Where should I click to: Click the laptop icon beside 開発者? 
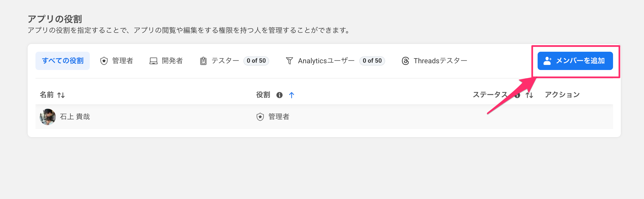tap(153, 61)
